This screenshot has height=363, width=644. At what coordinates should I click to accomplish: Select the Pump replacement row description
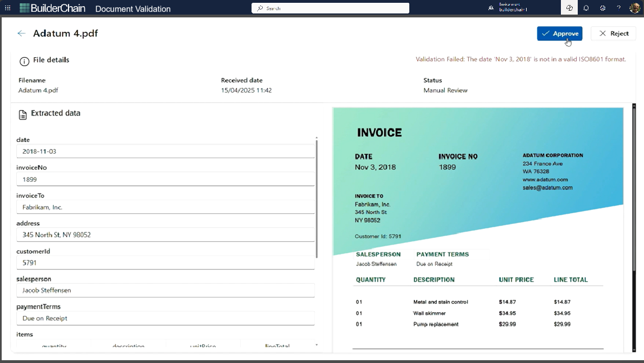click(x=436, y=324)
